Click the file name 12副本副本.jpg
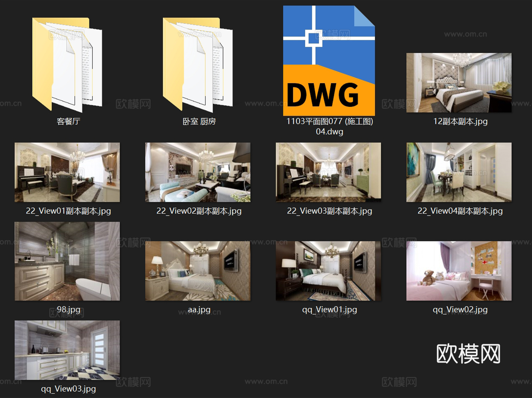 (460, 121)
